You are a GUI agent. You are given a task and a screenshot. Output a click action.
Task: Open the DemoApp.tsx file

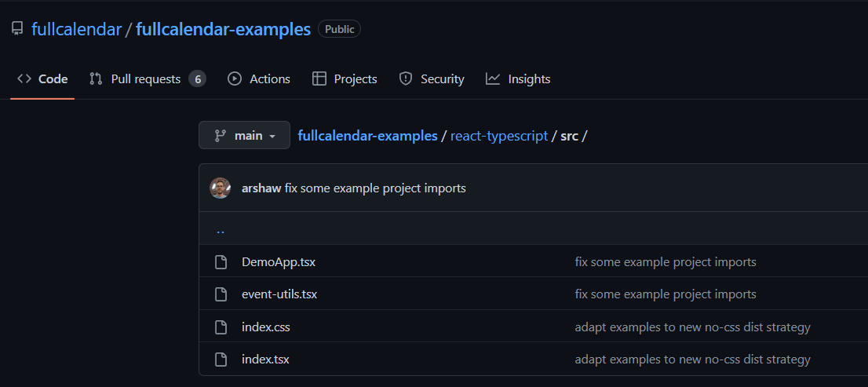click(279, 262)
